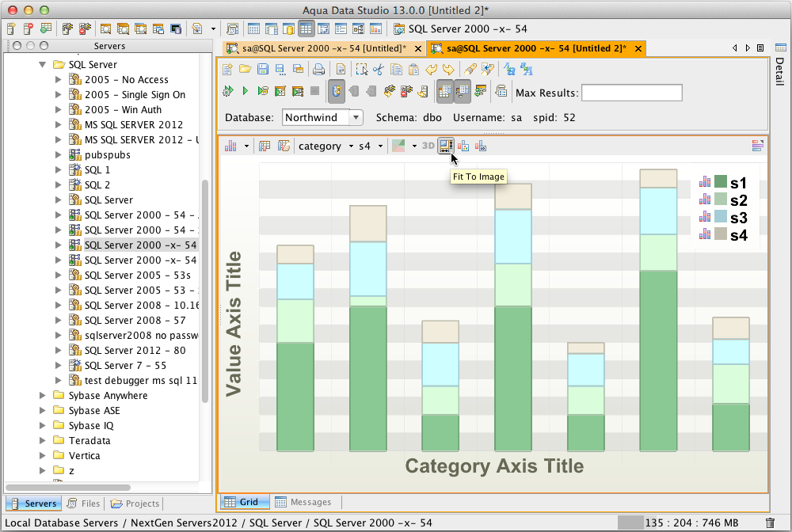Image resolution: width=792 pixels, height=532 pixels.
Task: Save the script with the floppy disk icon
Action: (263, 69)
